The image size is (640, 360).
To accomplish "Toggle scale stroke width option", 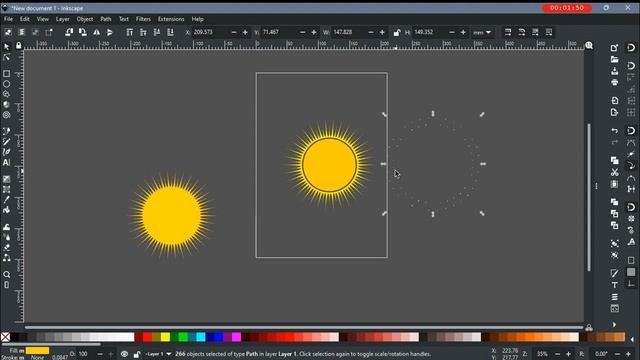I will [508, 32].
